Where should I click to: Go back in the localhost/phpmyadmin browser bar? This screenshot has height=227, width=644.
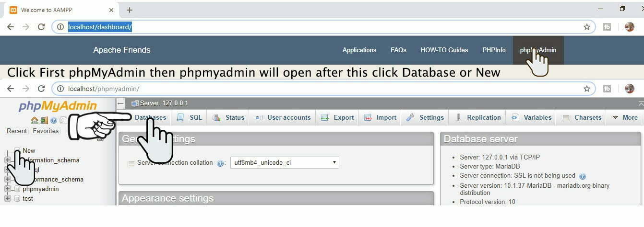coord(11,89)
